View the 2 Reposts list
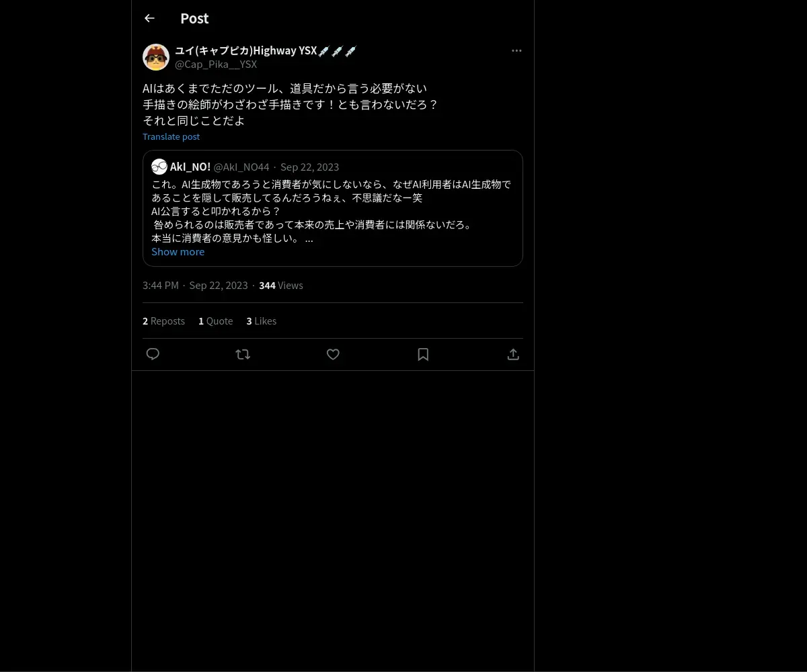 pos(163,321)
